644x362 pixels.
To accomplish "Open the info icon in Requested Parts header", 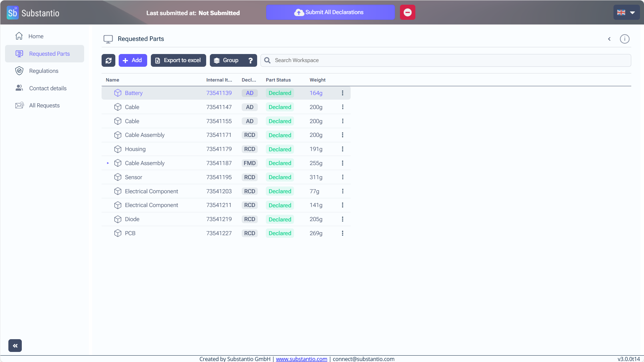I will click(x=624, y=39).
